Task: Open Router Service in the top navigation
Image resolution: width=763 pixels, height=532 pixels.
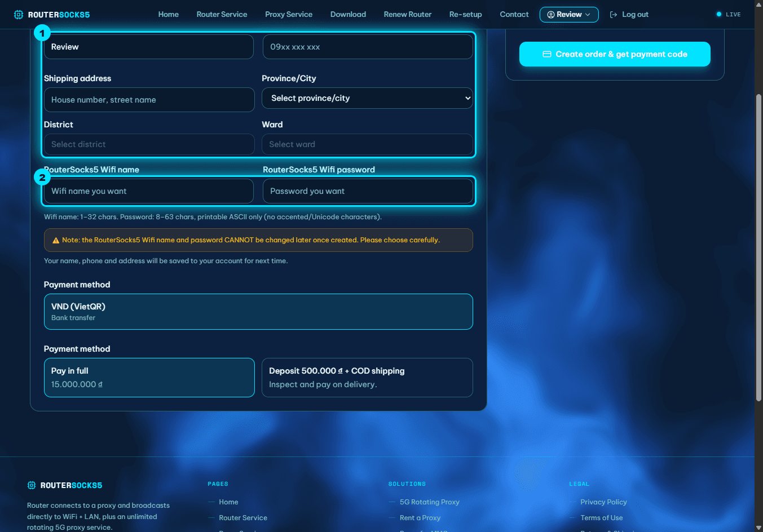Action: [x=222, y=15]
